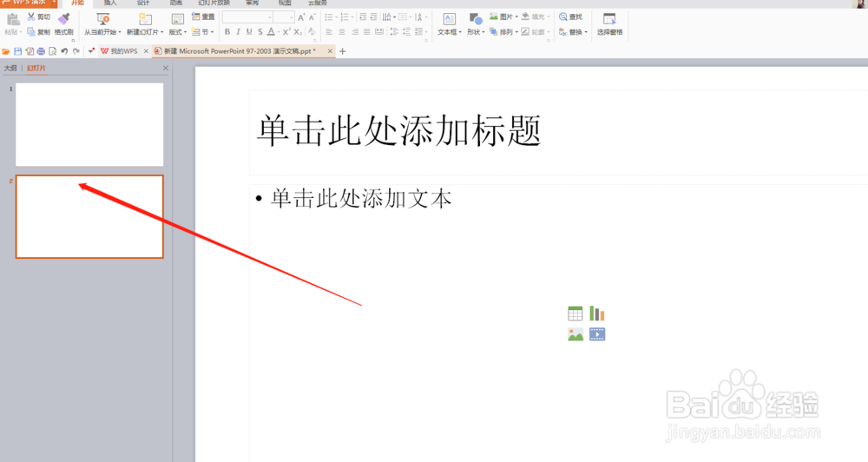Image resolution: width=868 pixels, height=462 pixels.
Task: Open the Section (节) dropdown
Action: click(202, 31)
